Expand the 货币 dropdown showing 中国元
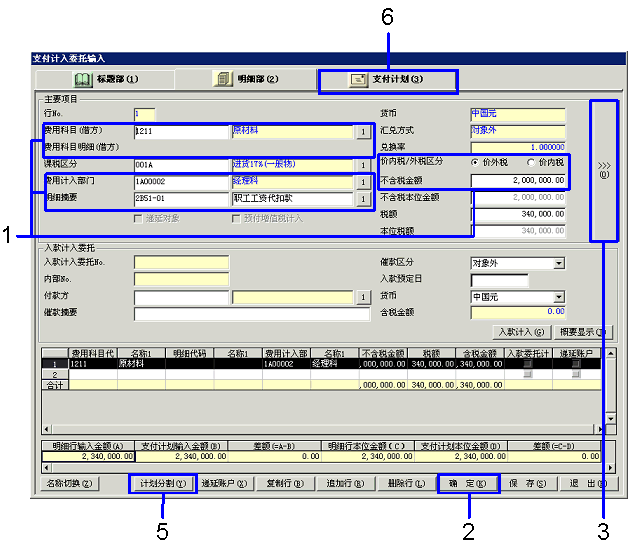The image size is (628, 547). (x=559, y=297)
